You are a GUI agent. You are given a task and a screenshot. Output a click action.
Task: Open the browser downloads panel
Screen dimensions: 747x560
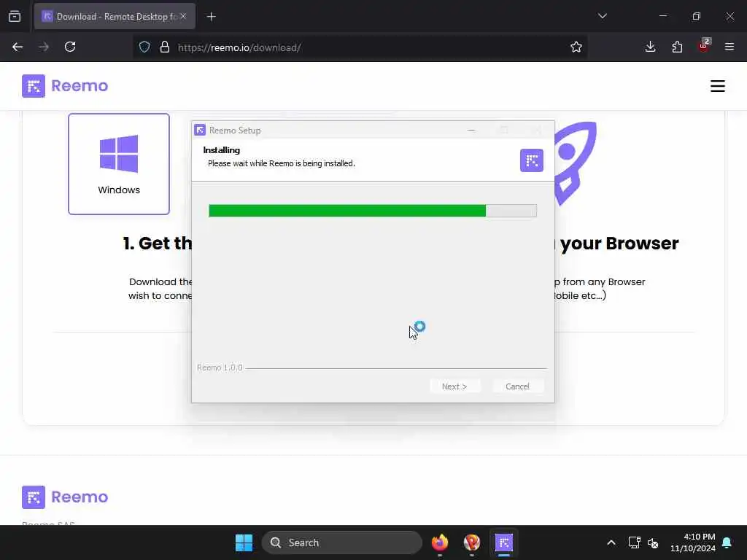650,47
